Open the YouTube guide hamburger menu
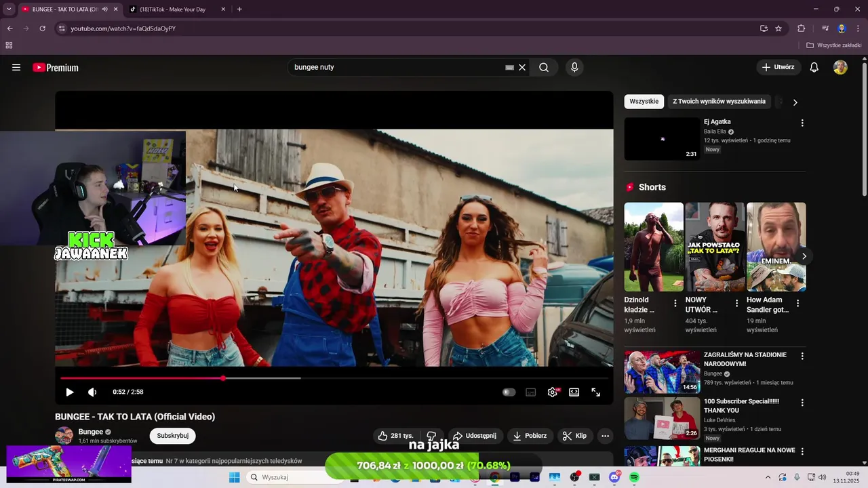868x488 pixels. (x=16, y=67)
